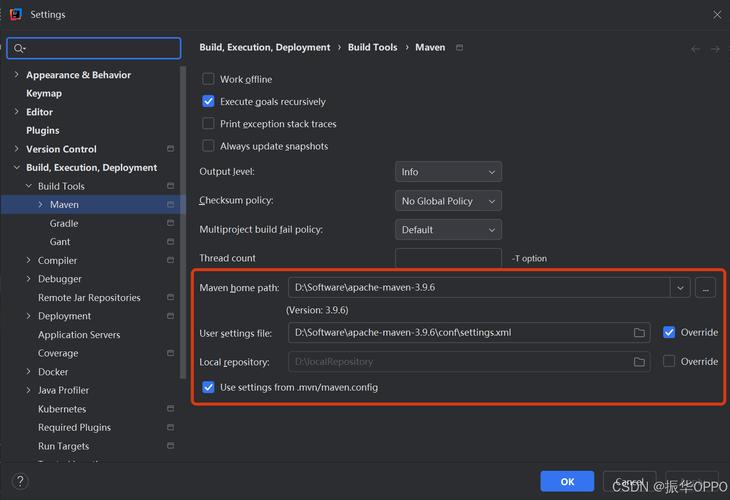Open the Plugins settings page
The height and width of the screenshot is (500, 730).
(x=43, y=130)
